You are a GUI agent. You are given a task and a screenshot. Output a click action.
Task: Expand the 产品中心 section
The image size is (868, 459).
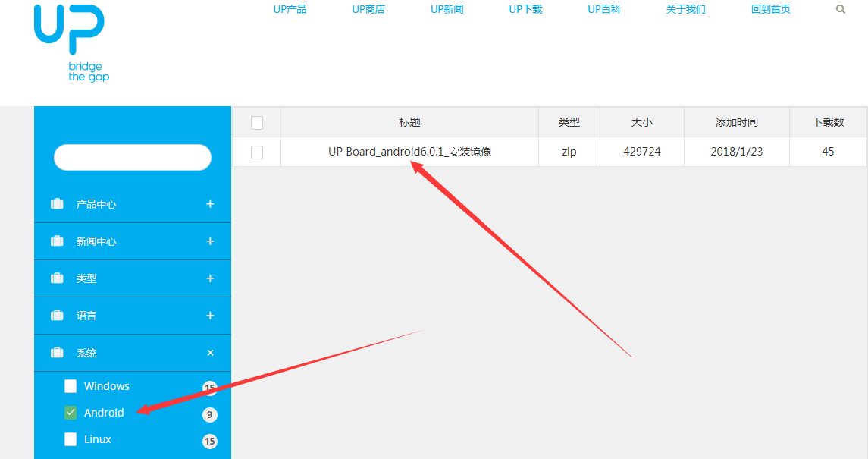tap(210, 203)
